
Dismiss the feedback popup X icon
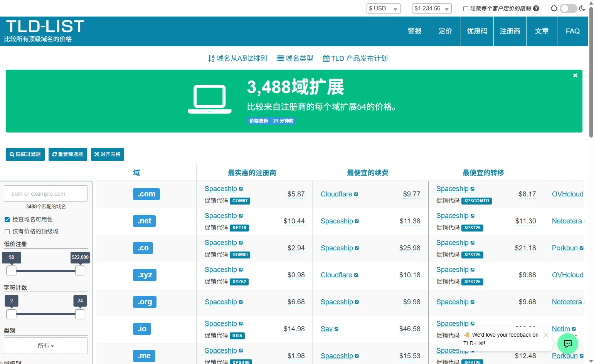(x=545, y=335)
